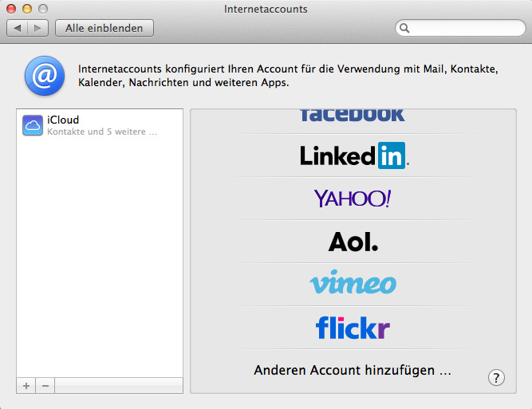
Task: Choose the partially visible Facebook logo
Action: click(353, 116)
